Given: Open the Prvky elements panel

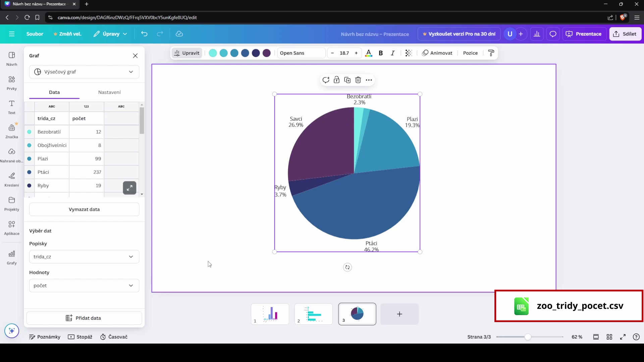Looking at the screenshot, I should click(x=12, y=83).
